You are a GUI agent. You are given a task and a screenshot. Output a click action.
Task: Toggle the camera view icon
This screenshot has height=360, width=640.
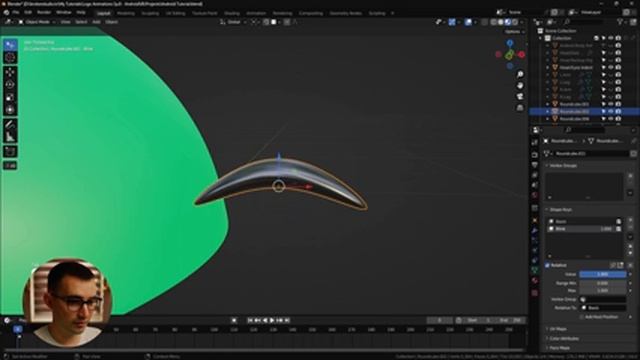520,96
